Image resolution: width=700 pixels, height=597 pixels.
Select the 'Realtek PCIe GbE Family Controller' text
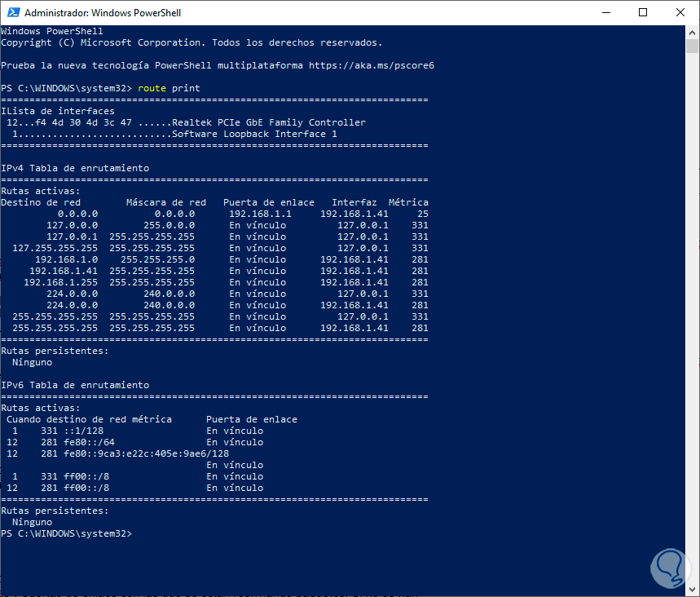coord(269,122)
